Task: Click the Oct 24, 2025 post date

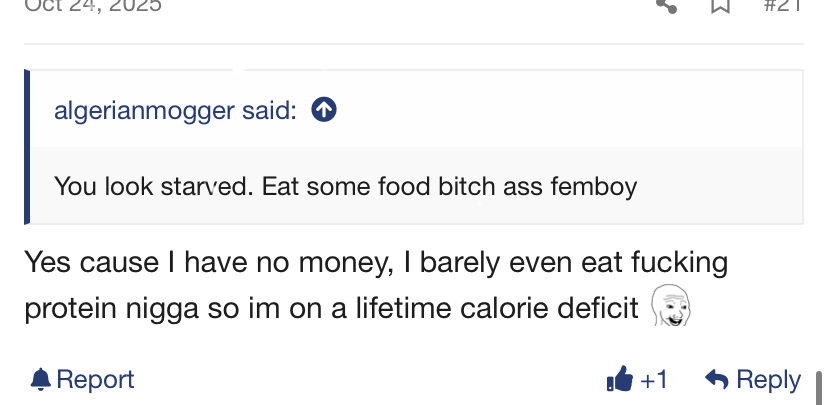Action: (x=94, y=5)
